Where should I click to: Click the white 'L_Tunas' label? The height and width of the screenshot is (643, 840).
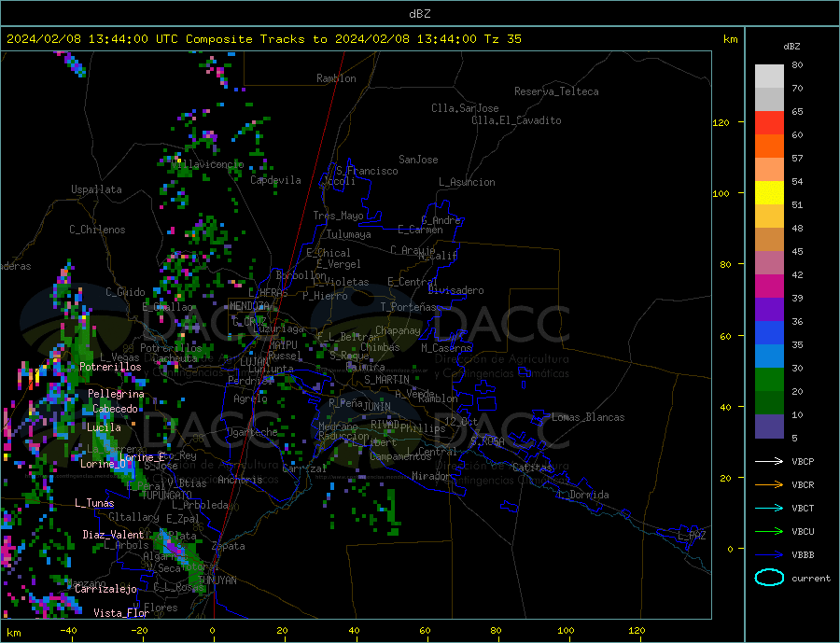pos(95,503)
